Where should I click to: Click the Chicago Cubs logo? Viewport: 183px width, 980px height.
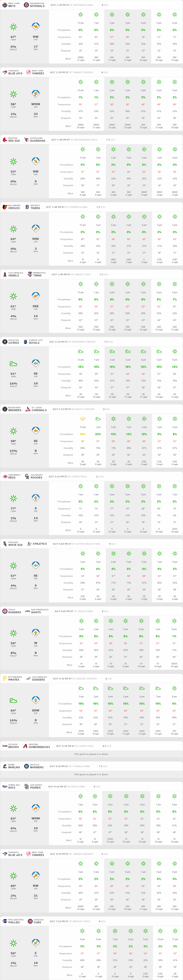[30, 921]
